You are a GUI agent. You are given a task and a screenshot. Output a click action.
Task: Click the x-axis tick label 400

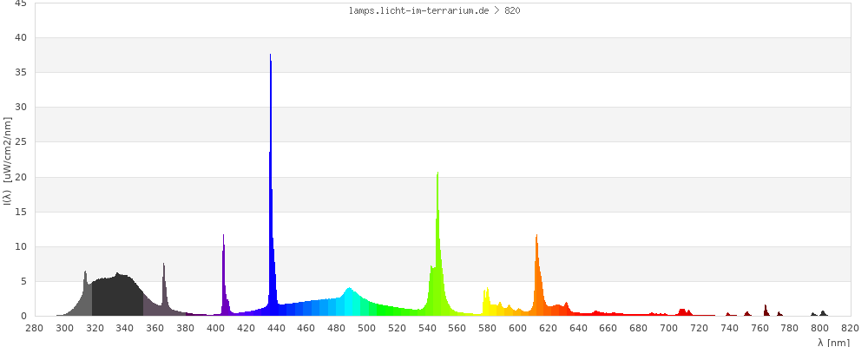(x=216, y=328)
